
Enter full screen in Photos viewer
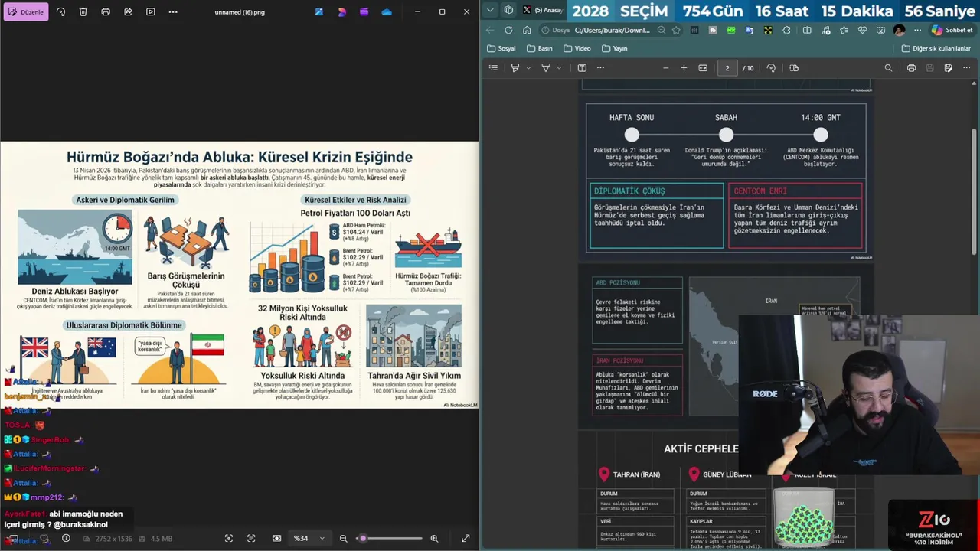pyautogui.click(x=465, y=538)
